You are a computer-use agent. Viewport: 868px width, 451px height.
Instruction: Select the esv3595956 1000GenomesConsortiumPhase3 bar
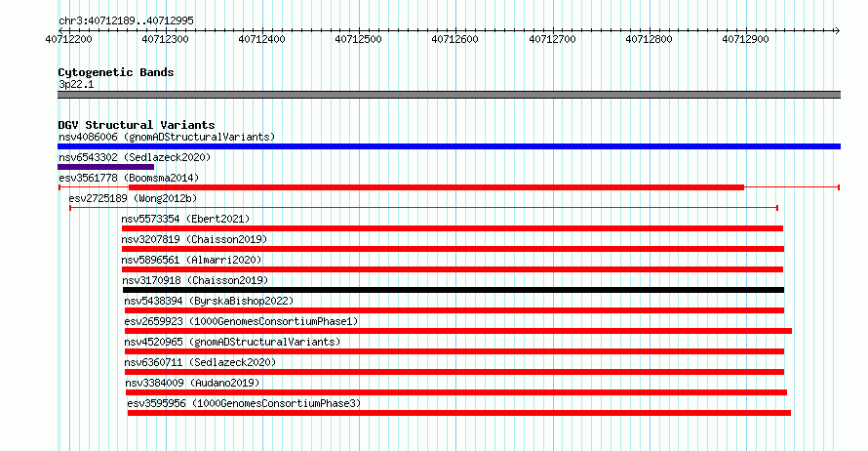point(459,413)
